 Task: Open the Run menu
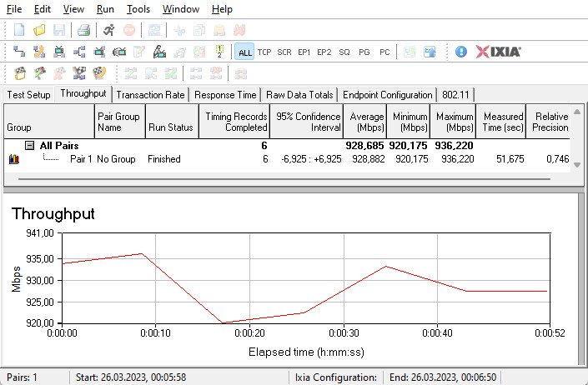[x=105, y=9]
